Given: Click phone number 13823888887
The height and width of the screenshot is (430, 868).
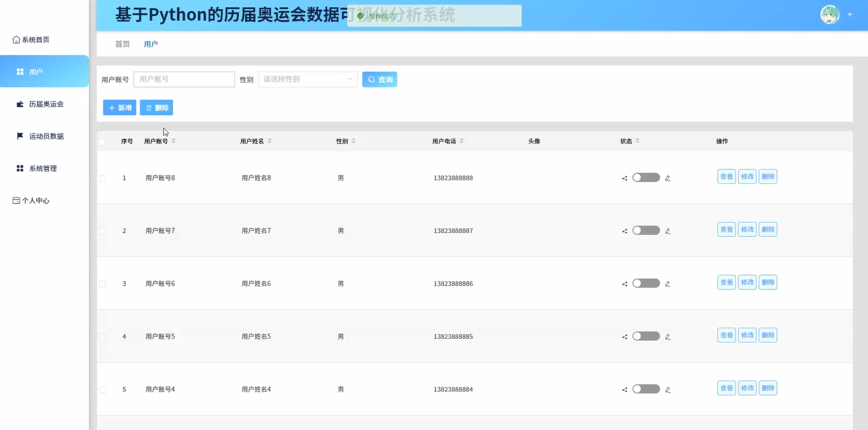Looking at the screenshot, I should pyautogui.click(x=453, y=231).
